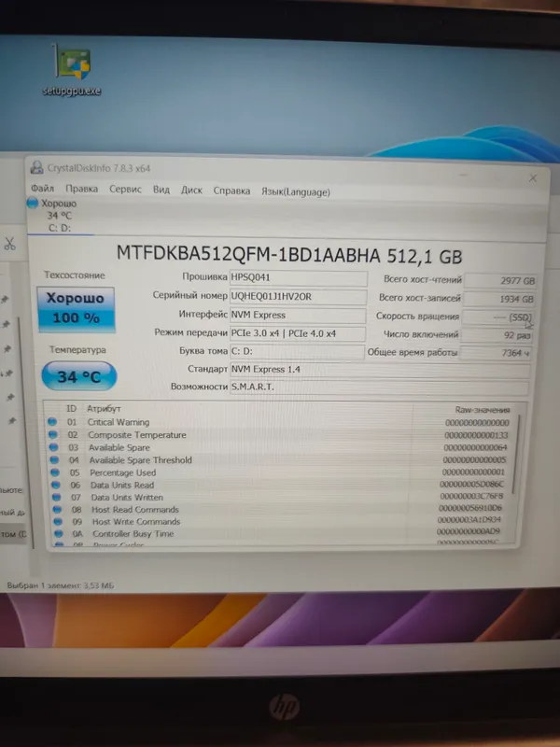Select the Data Units Written row

[x=281, y=498]
